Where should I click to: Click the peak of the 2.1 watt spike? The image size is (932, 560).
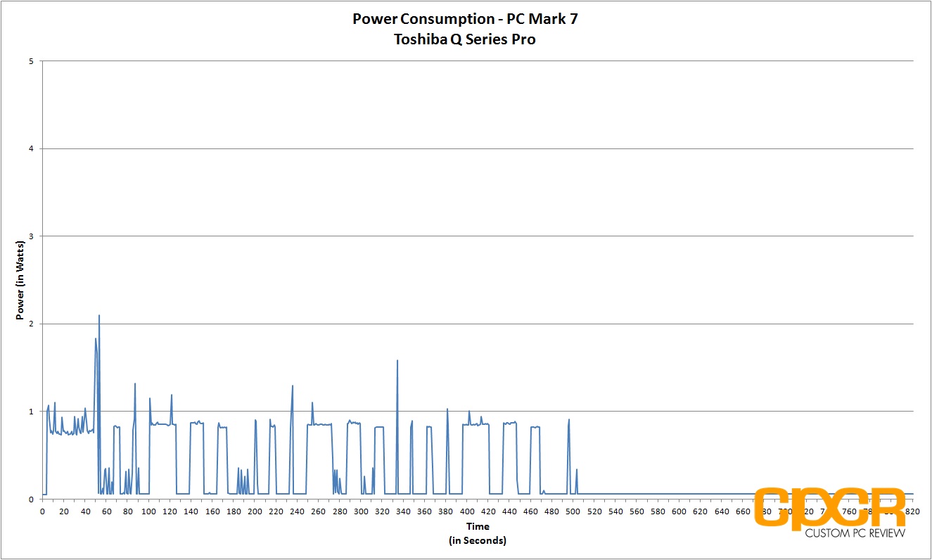(x=99, y=316)
